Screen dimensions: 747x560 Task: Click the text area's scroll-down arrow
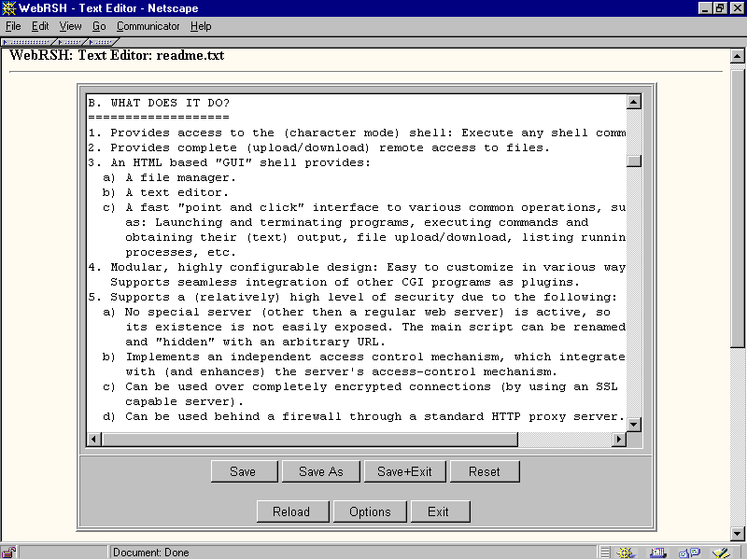click(634, 425)
